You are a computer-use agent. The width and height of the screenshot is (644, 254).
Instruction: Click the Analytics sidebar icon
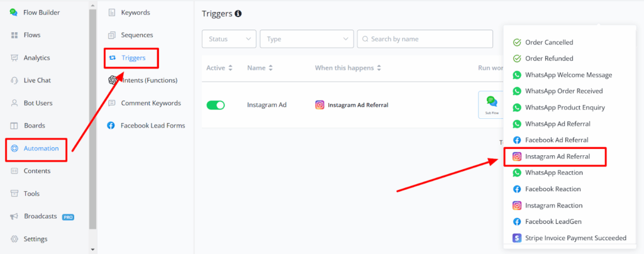14,58
